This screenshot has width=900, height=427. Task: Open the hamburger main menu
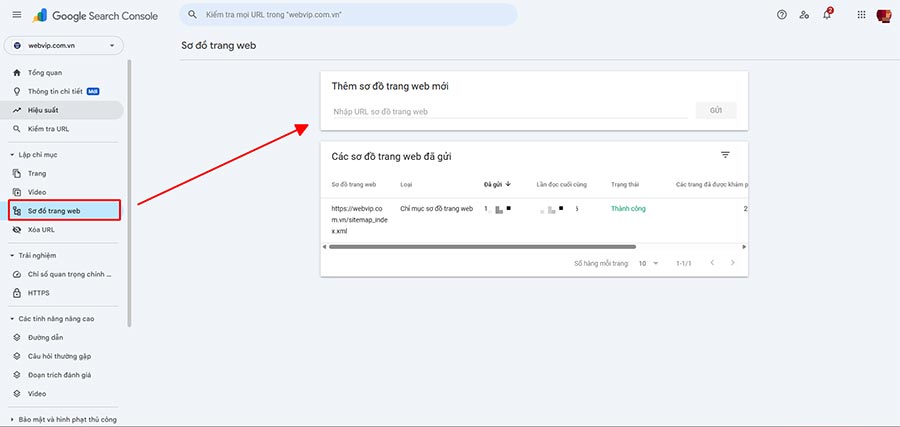click(x=17, y=15)
